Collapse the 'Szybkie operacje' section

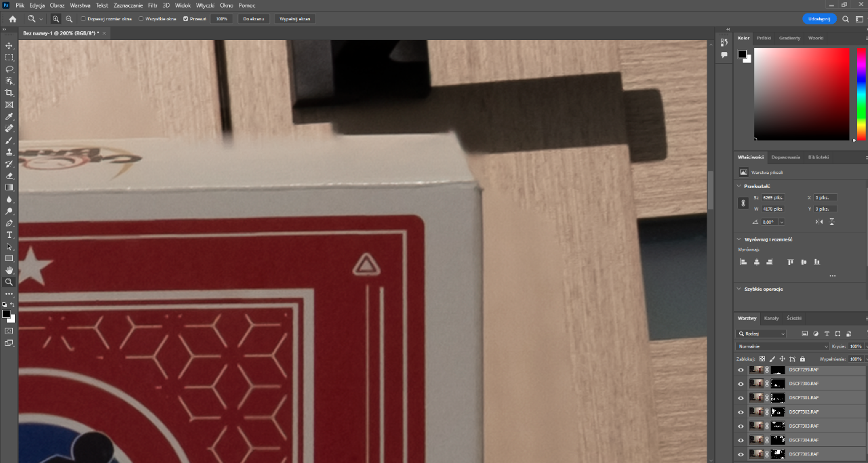[x=738, y=289]
